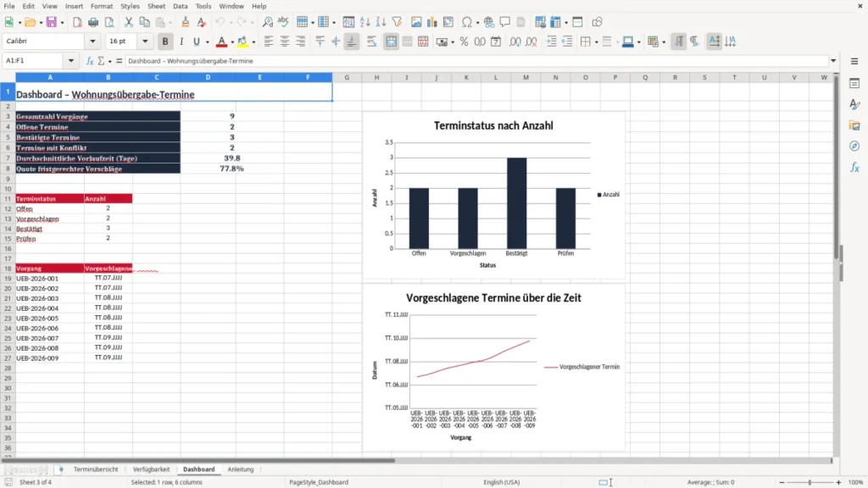Open the Print icon in toolbar

click(93, 22)
